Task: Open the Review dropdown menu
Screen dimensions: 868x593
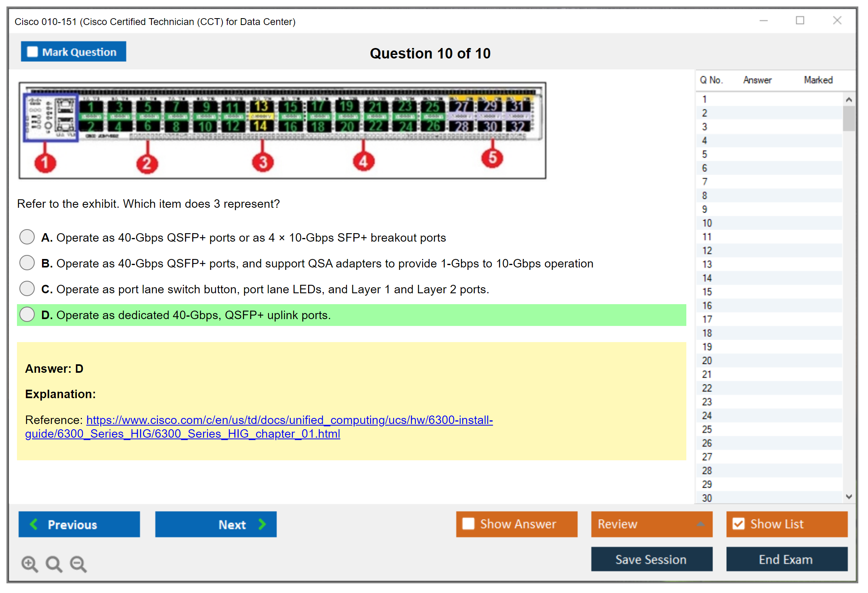Action: (x=651, y=524)
